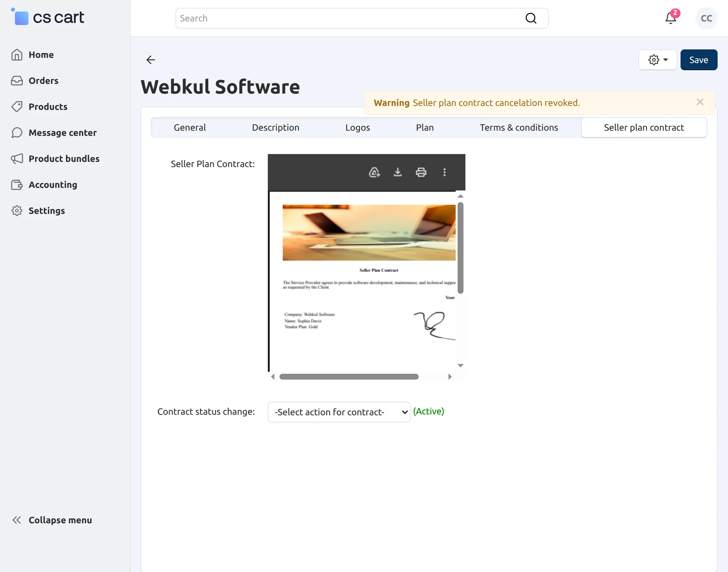728x572 pixels.
Task: Open the Accounting wallet icon
Action: coord(17,185)
